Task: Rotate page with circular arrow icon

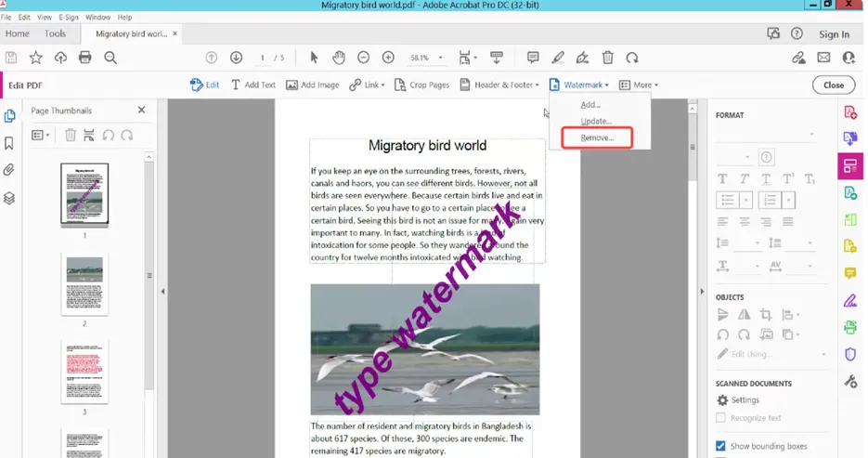Action: click(x=632, y=58)
